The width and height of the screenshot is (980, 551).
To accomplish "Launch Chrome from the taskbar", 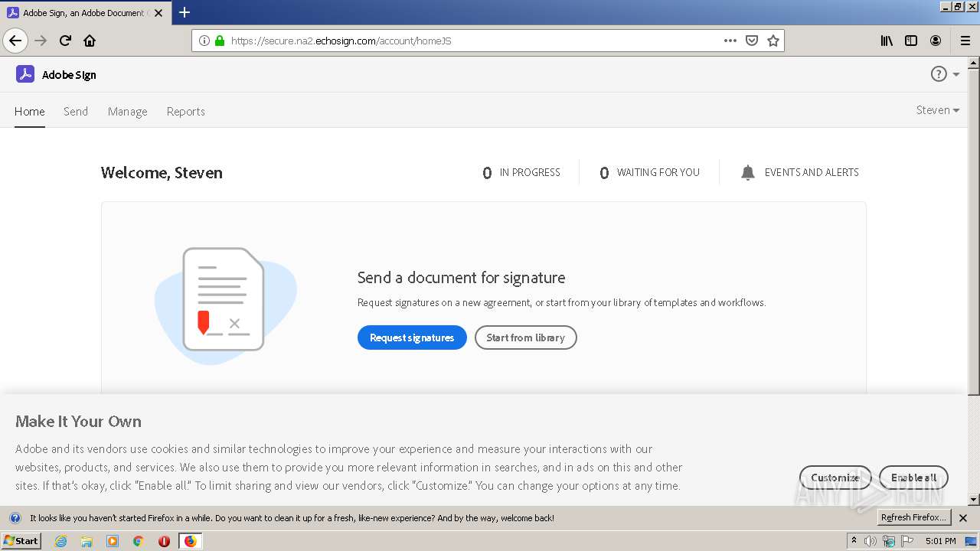I will pos(139,541).
